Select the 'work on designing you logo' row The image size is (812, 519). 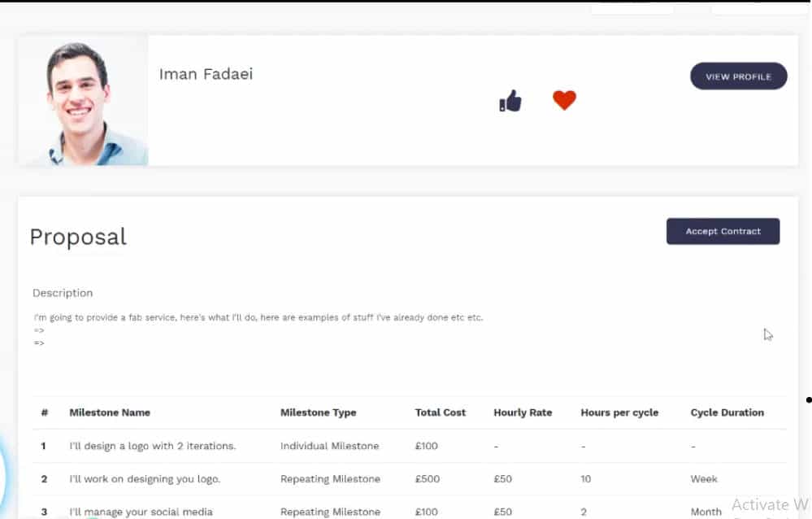pyautogui.click(x=409, y=479)
